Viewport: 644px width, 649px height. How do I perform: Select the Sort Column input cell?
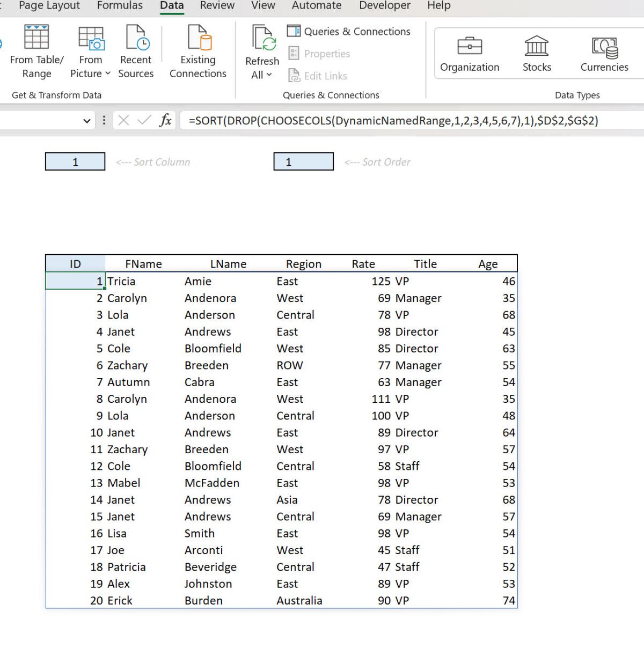click(75, 161)
